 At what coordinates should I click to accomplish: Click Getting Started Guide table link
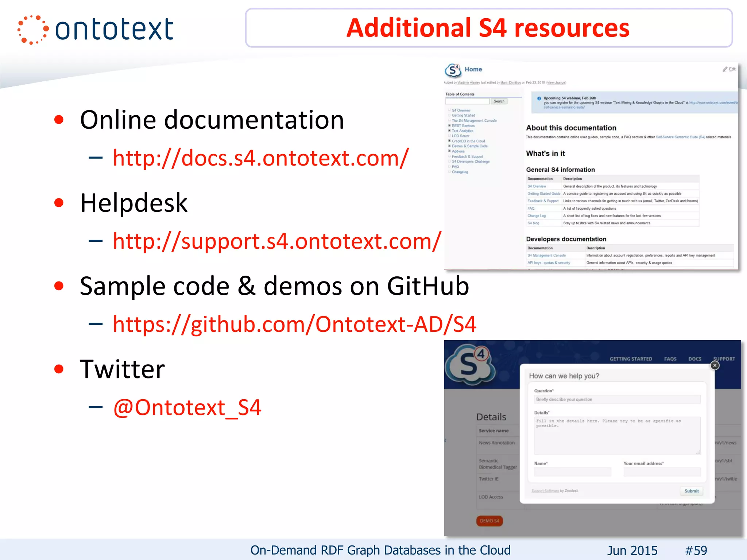(x=544, y=194)
